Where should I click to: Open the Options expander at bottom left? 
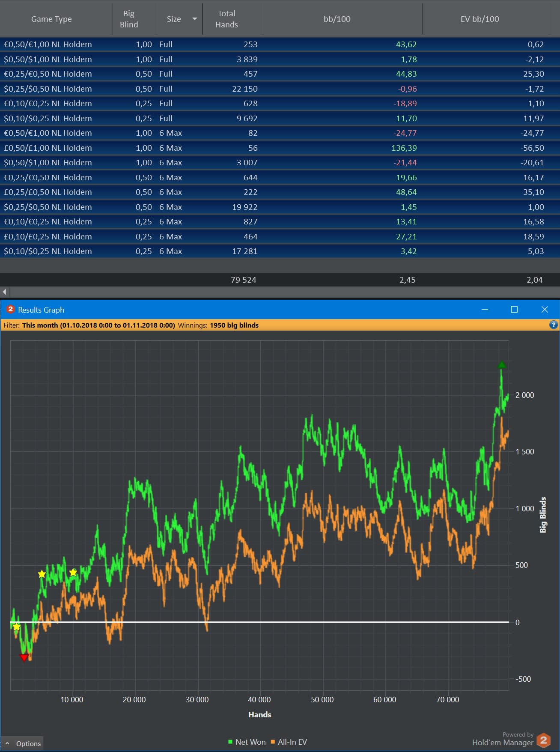pyautogui.click(x=23, y=743)
